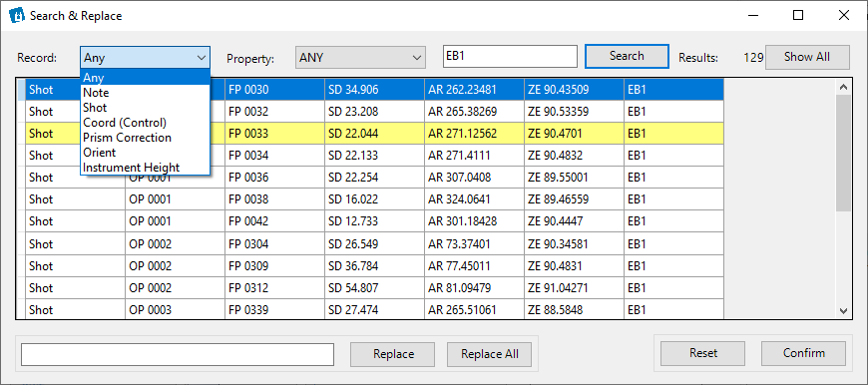The image size is (868, 385).
Task: Select cell SD 22.254
Action: [375, 177]
